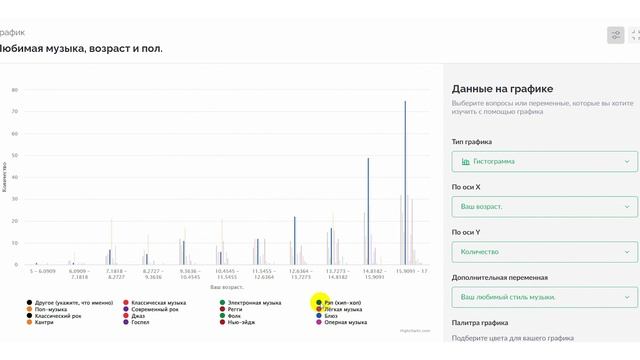
Task: Click the blue bar in 12.6364 – 13.7273 bin
Action: (295, 241)
